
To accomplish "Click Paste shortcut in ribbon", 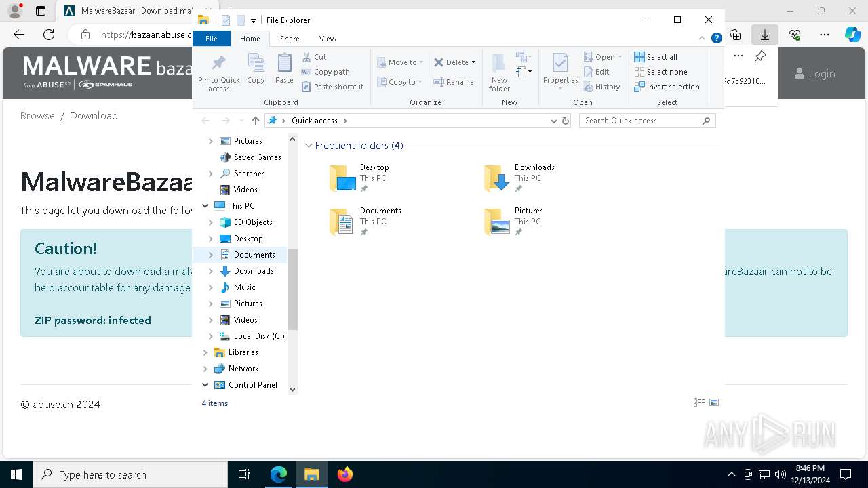I will (332, 87).
